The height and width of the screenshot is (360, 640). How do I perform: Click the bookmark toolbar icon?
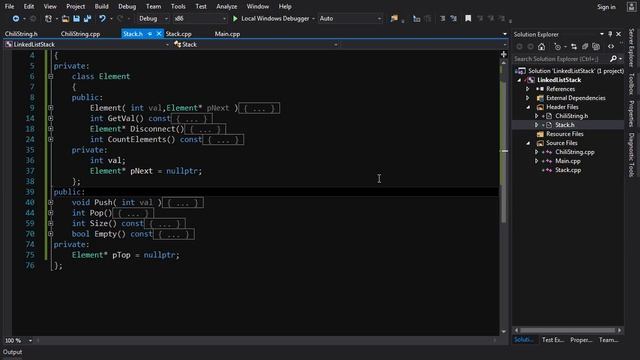(x=468, y=19)
